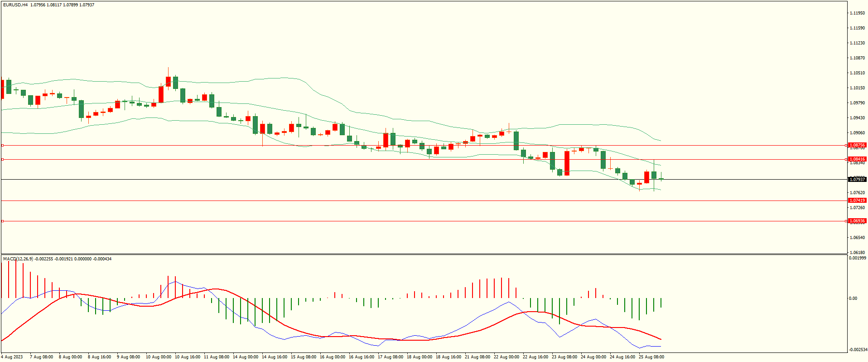Click the 1.06180 price scale value
The height and width of the screenshot is (362, 868).
click(857, 253)
